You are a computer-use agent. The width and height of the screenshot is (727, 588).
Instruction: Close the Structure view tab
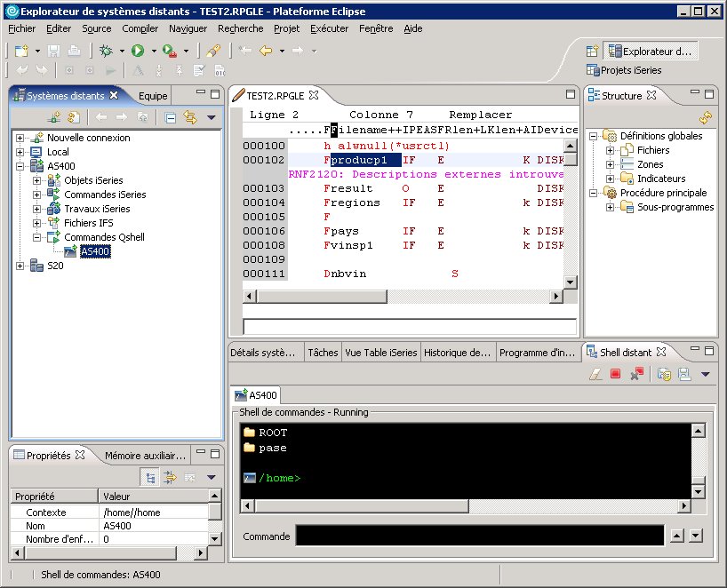click(651, 95)
